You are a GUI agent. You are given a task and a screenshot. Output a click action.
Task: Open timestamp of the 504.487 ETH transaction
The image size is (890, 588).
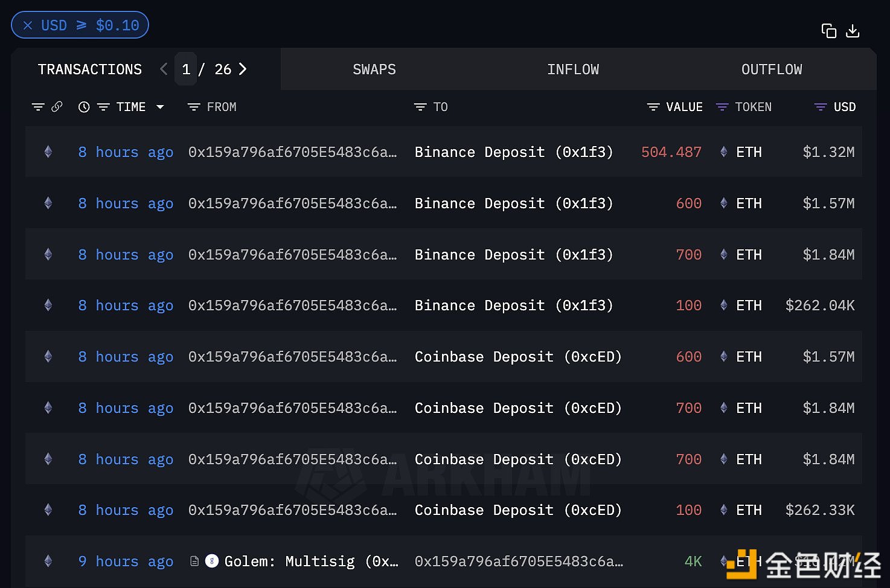(x=126, y=152)
